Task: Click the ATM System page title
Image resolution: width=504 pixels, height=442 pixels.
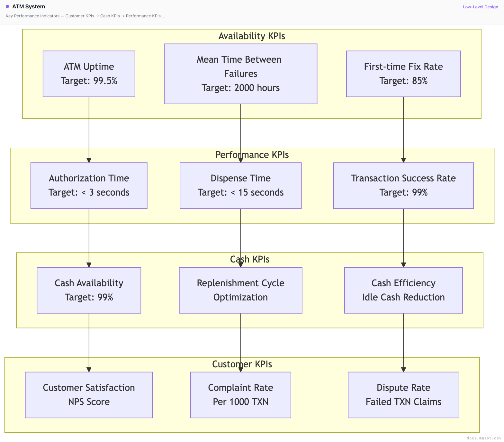Action: click(29, 6)
